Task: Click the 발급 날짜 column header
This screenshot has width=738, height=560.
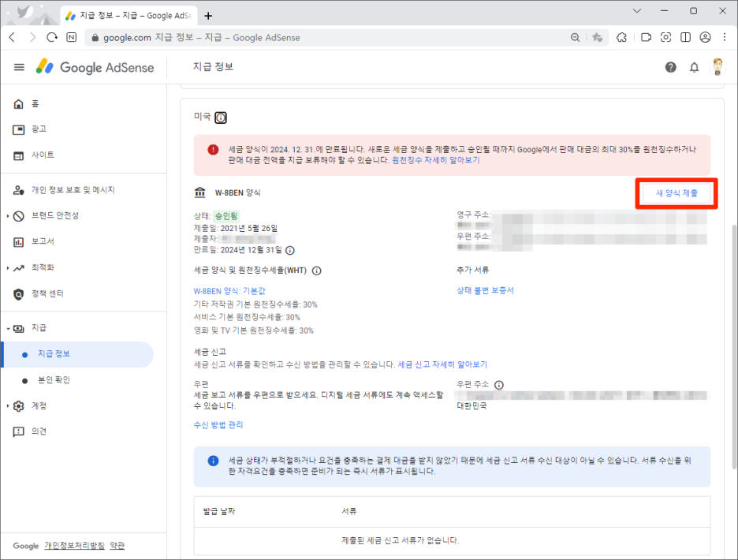Action: pyautogui.click(x=219, y=511)
